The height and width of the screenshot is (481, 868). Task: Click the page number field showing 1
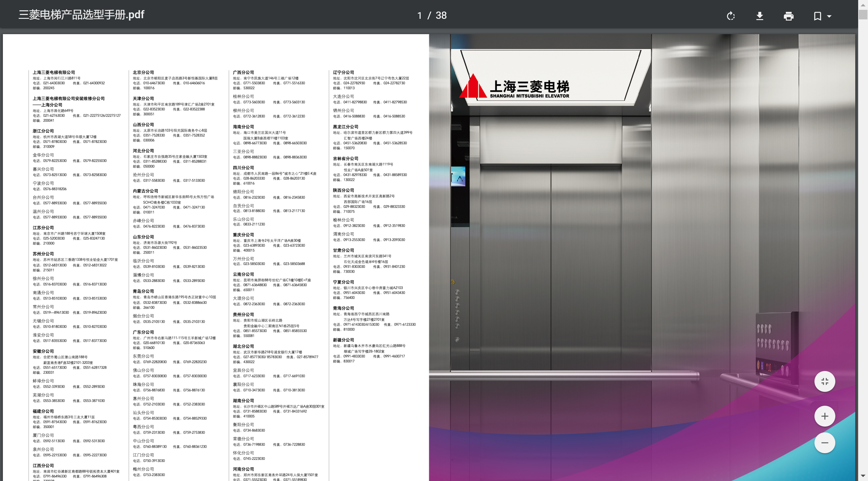click(x=420, y=15)
